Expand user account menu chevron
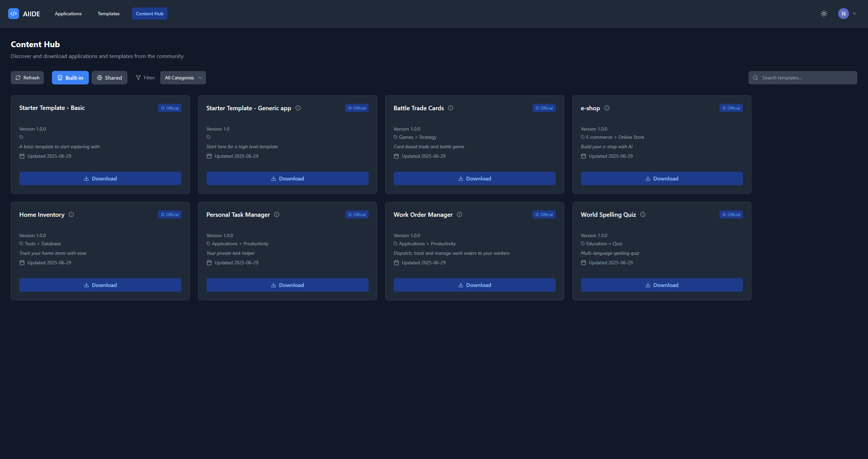 [854, 14]
